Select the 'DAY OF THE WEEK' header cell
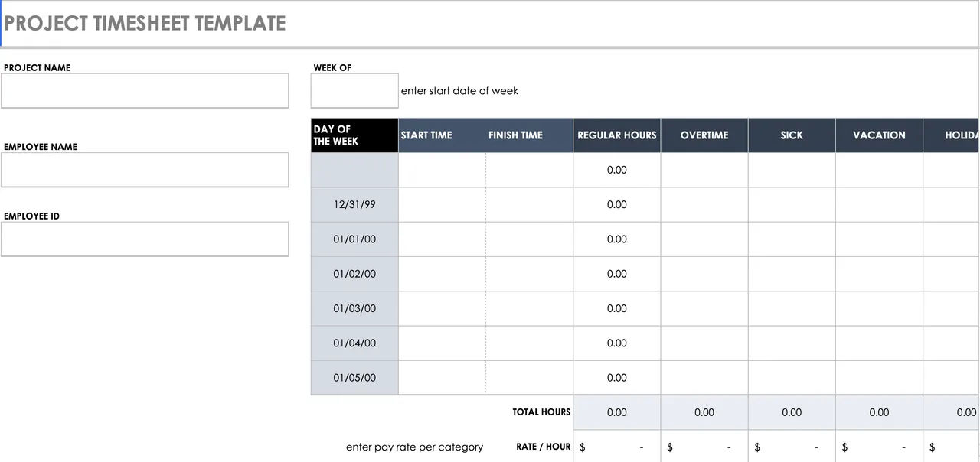Viewport: 980px width, 462px height. pyautogui.click(x=354, y=135)
